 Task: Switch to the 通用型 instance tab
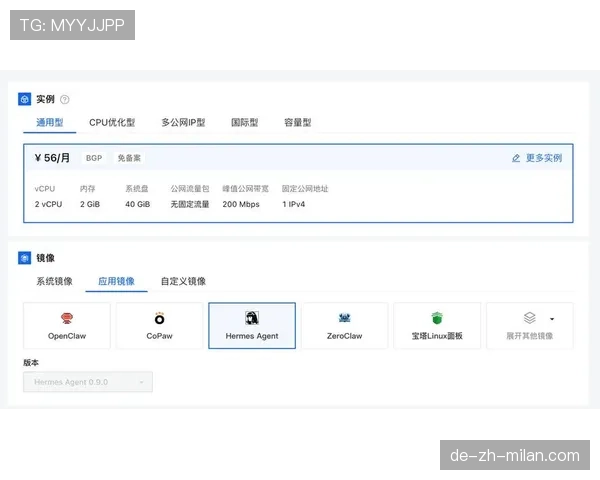point(50,122)
